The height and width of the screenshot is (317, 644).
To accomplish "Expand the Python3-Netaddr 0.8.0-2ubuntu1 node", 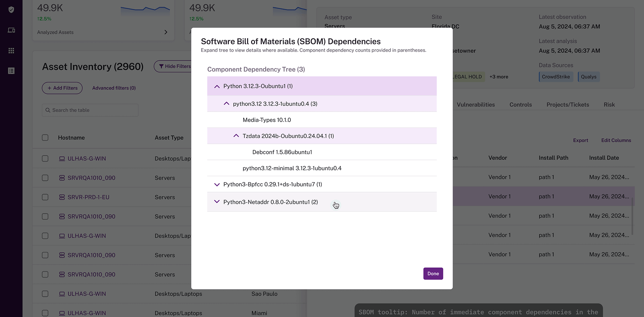I will point(217,202).
